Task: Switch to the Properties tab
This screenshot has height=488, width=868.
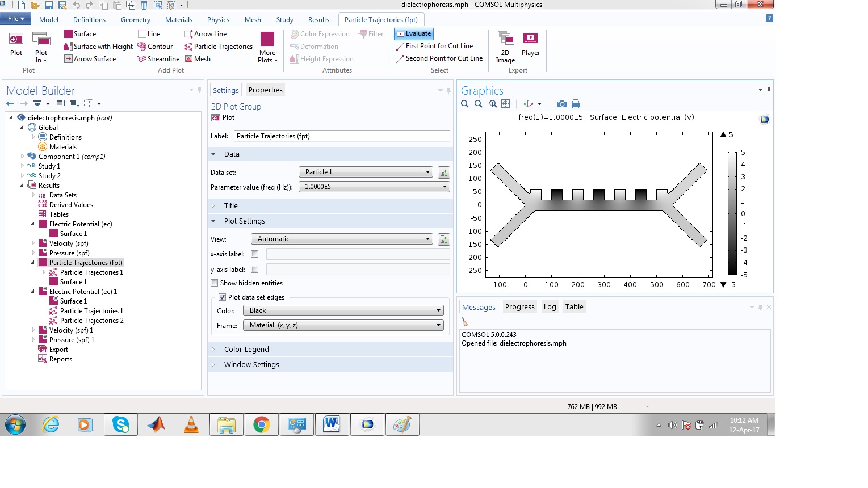Action: point(265,90)
